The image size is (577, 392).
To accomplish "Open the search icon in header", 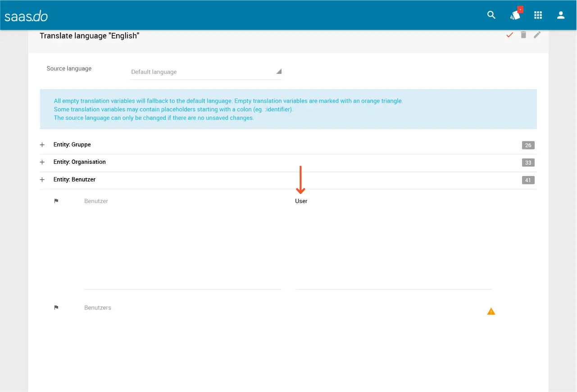I will tap(491, 15).
